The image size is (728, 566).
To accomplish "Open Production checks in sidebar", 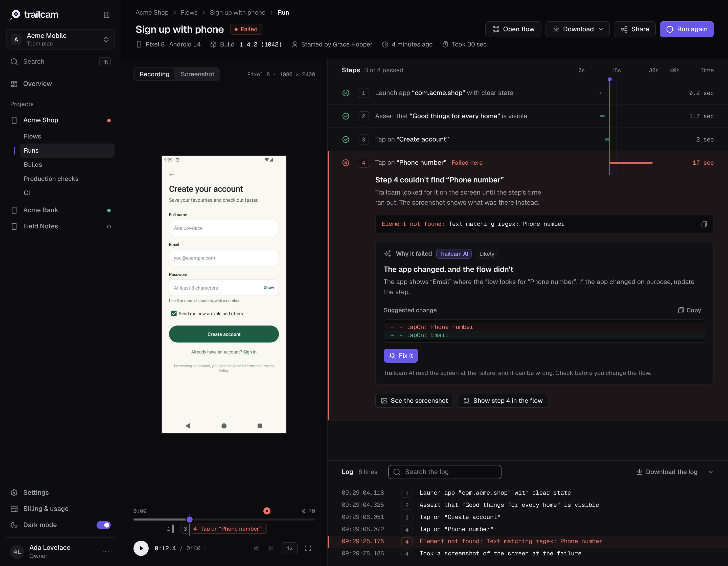I will tap(67, 179).
